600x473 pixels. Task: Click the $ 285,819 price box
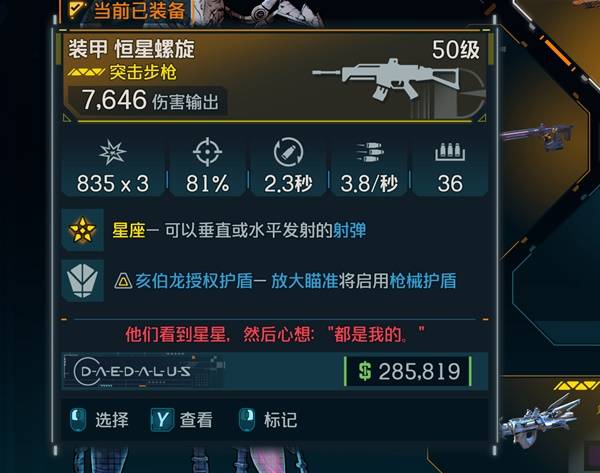pyautogui.click(x=408, y=371)
